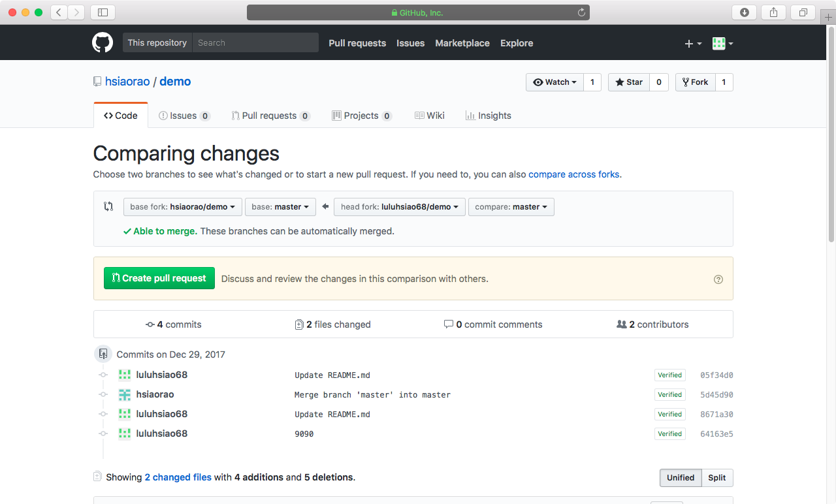Screen dimensions: 836x504
Task: Click the 4 commits summary tab
Action: (174, 324)
